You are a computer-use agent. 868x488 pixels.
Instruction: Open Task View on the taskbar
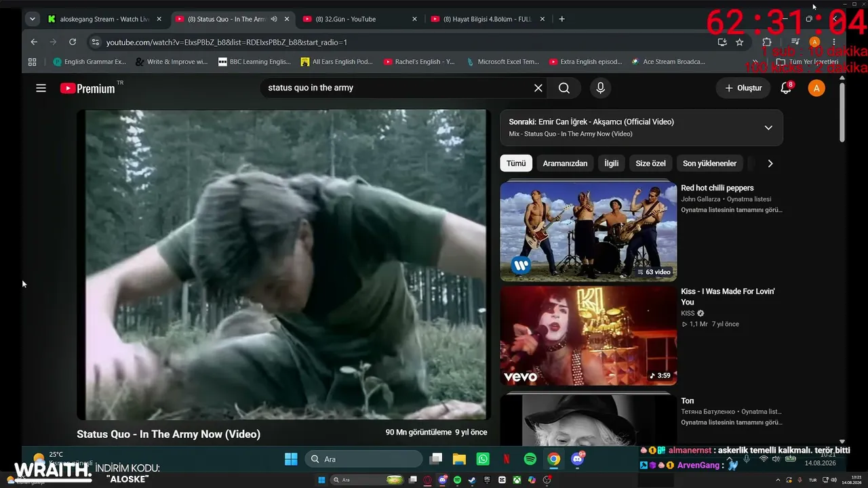(x=436, y=459)
